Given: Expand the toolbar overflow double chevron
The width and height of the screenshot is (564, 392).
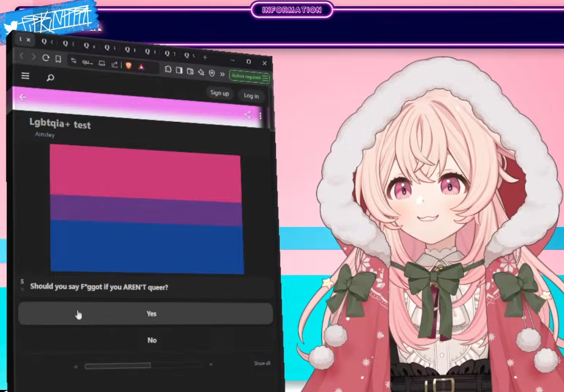Looking at the screenshot, I should point(222,74).
